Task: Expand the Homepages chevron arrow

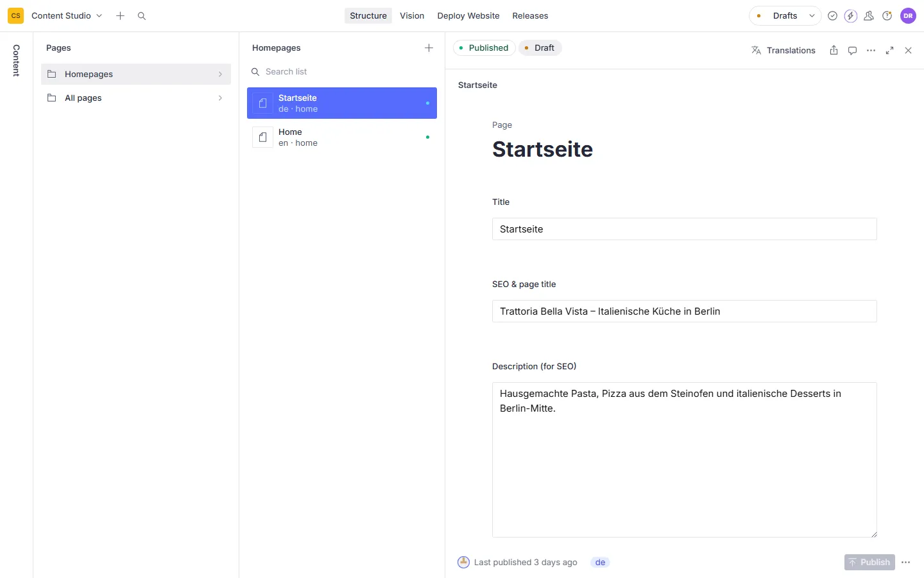Action: click(x=220, y=74)
